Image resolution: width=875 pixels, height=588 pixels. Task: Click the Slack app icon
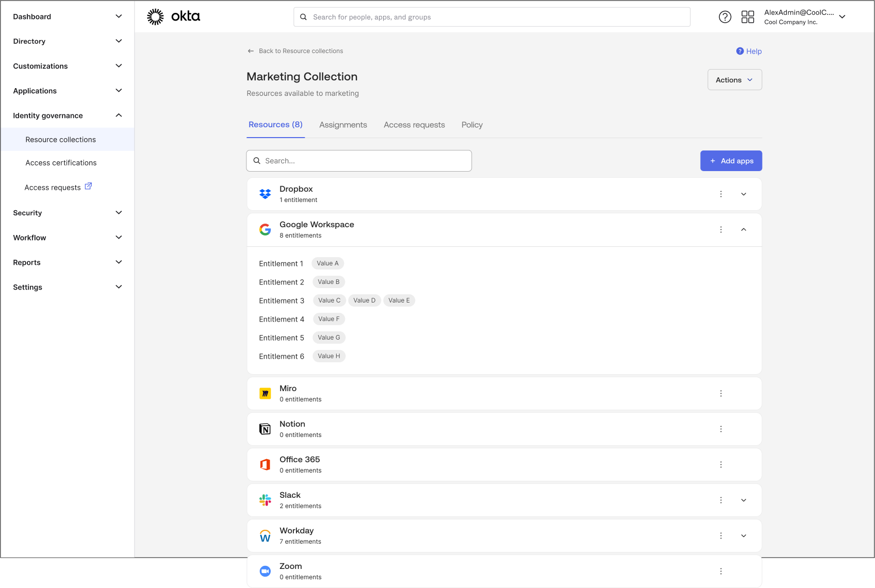265,500
